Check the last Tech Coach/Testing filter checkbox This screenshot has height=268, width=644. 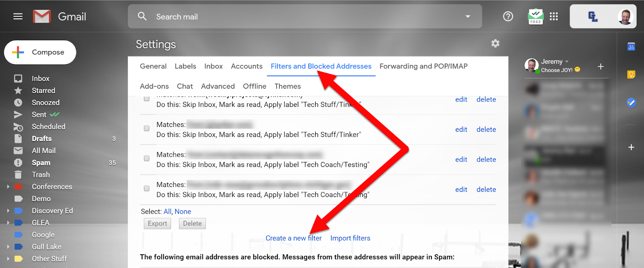(147, 188)
